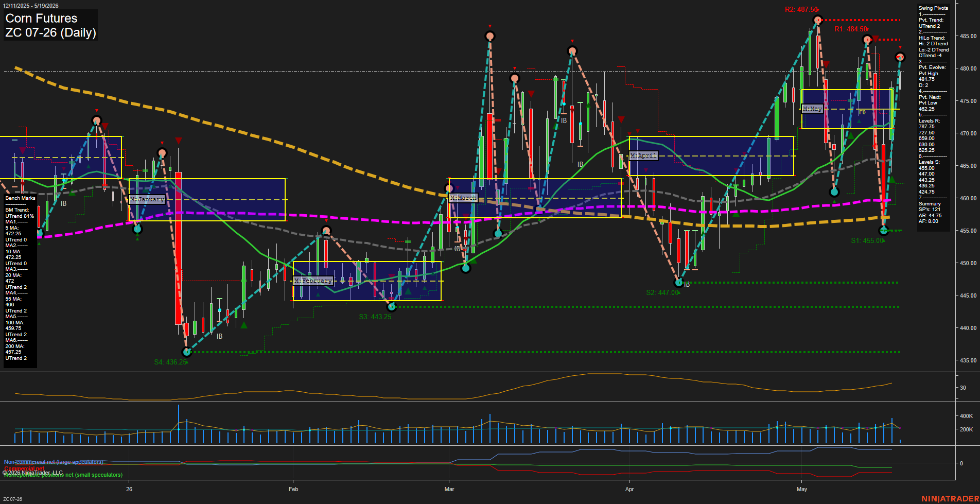Viewport: 980px width, 504px height.
Task: Click the swing low pivot circle at S4 436.25
Action: [x=187, y=352]
